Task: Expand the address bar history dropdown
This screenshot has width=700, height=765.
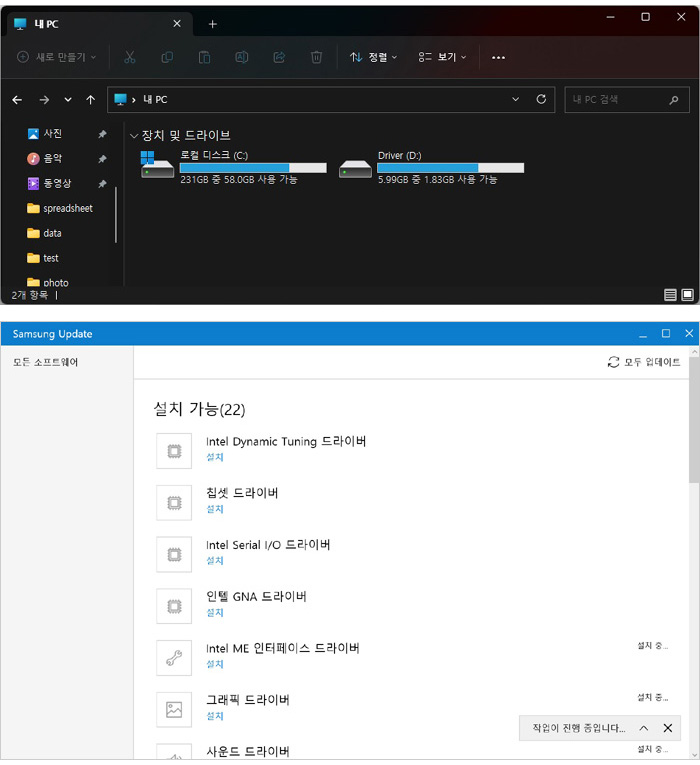Action: pyautogui.click(x=515, y=99)
